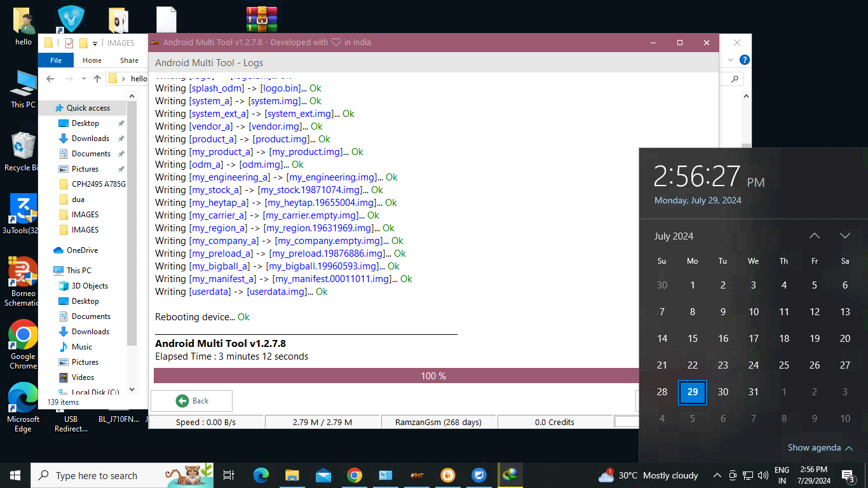Go forward in File Explorer navigation
Image resolution: width=868 pixels, height=488 pixels.
[69, 79]
